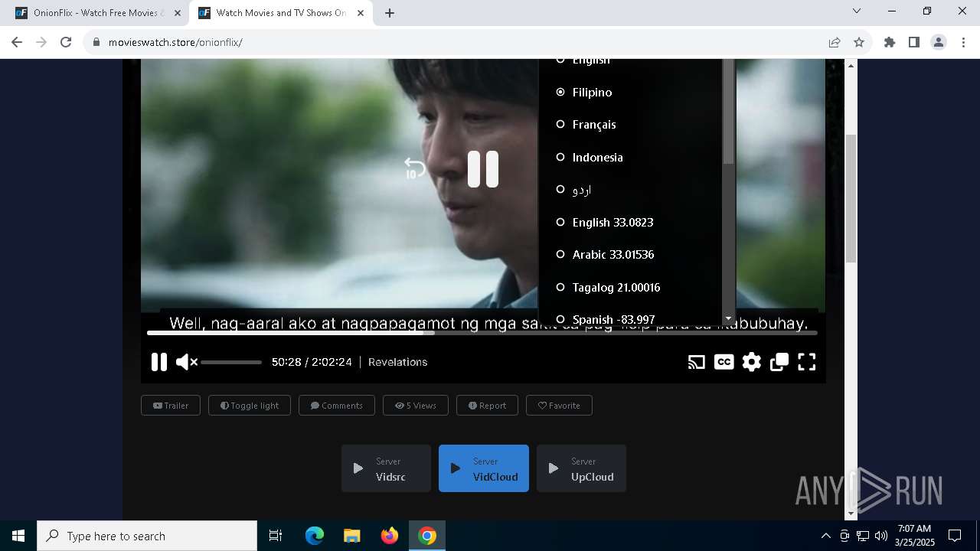Screen dimensions: 980x551
Task: Click the 5 Views button
Action: coord(416,406)
